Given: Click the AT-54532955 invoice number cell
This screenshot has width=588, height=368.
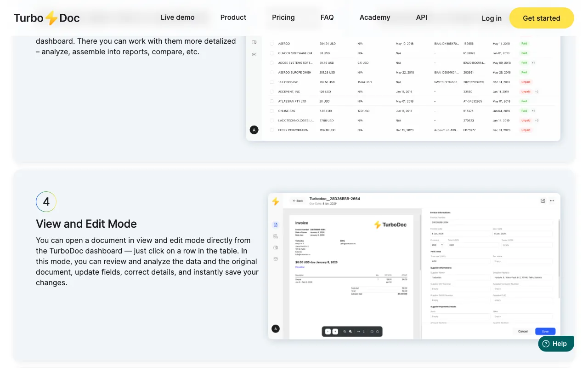Looking at the screenshot, I should point(473,101).
